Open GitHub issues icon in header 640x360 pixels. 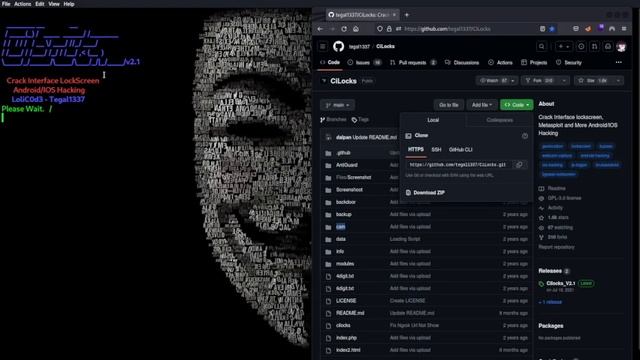click(x=581, y=47)
